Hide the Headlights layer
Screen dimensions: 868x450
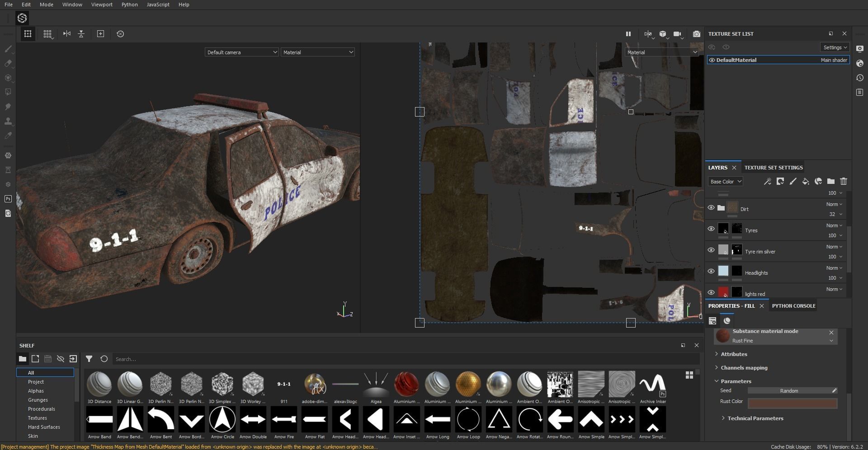(711, 272)
